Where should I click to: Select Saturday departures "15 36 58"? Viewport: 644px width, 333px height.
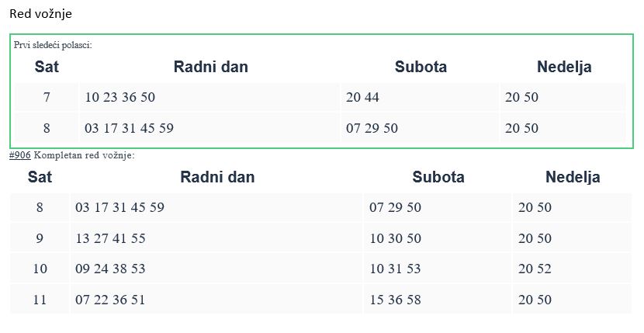[x=395, y=300]
